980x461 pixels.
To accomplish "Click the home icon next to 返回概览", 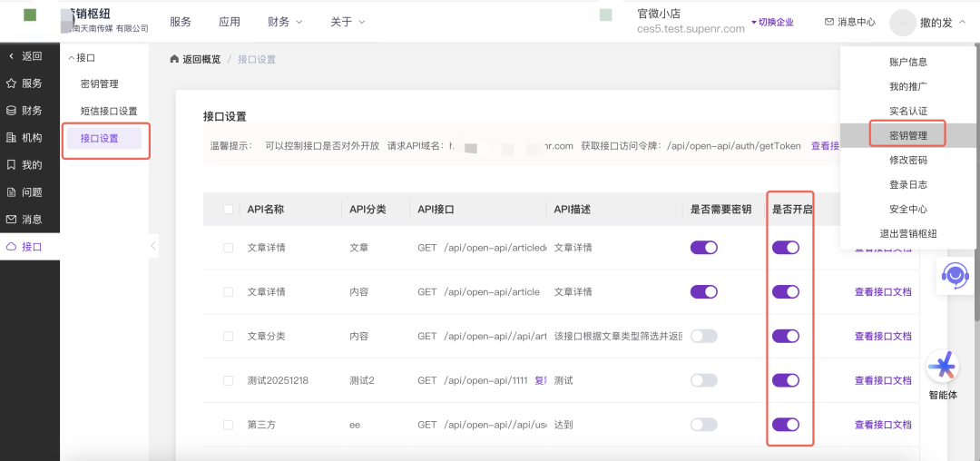I will point(174,60).
